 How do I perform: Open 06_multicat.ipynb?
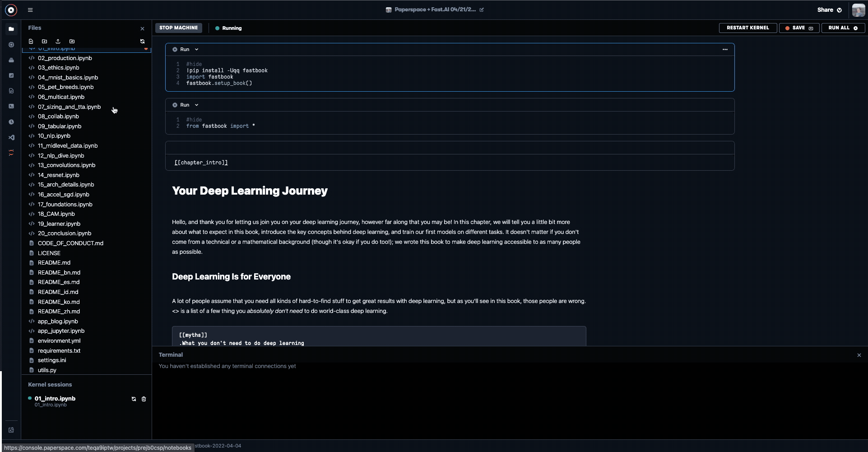pos(61,97)
